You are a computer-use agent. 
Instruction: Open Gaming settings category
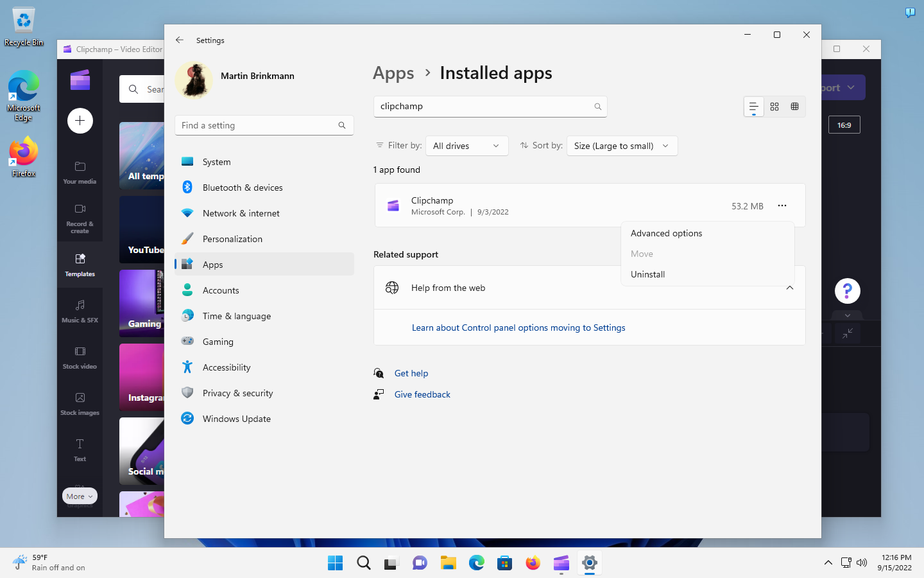264,342
